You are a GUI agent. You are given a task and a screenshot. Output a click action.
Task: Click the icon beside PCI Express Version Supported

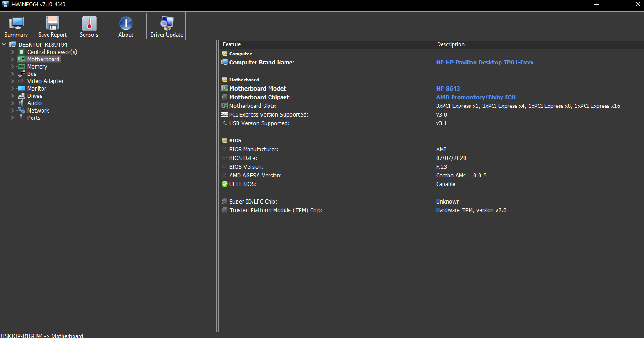pyautogui.click(x=224, y=114)
